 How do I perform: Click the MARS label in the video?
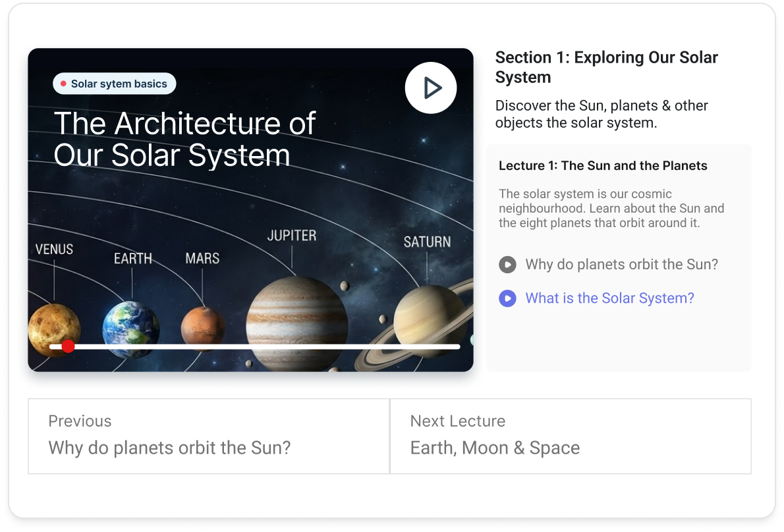coord(202,258)
